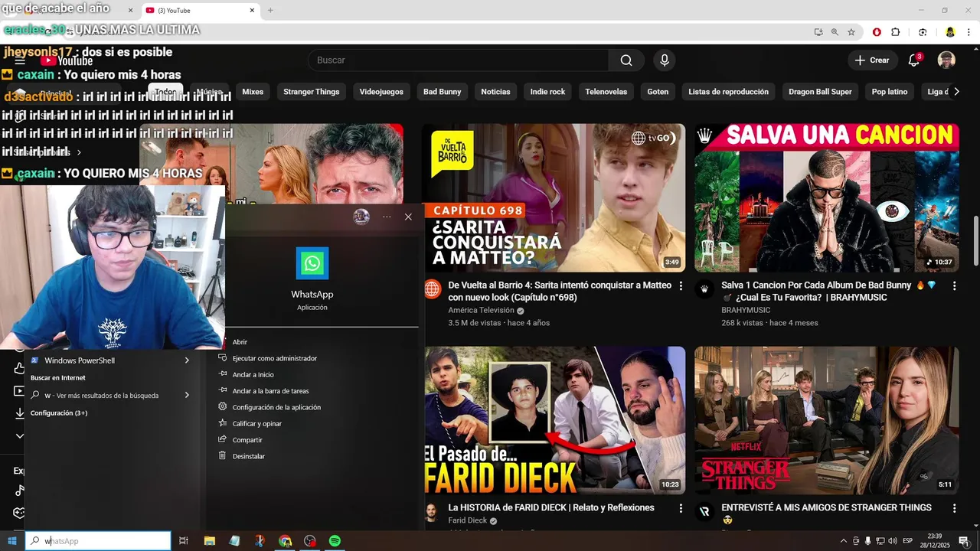The image size is (980, 551).
Task: Open Spotify from the taskbar
Action: pos(335,541)
